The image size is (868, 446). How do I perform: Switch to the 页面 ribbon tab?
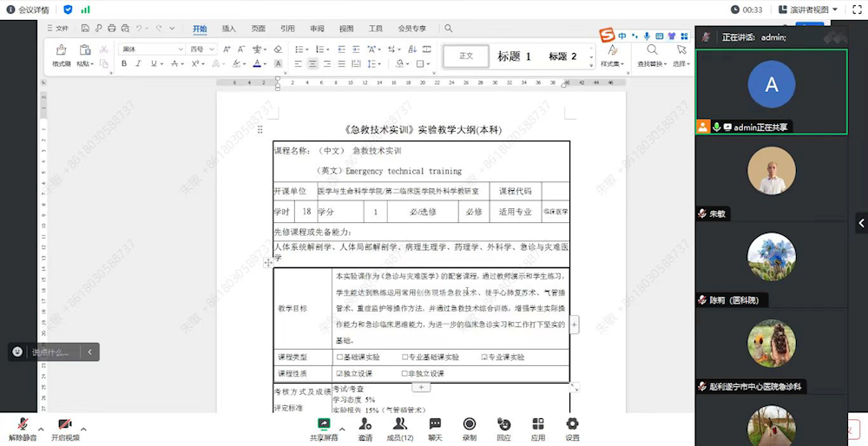[258, 29]
